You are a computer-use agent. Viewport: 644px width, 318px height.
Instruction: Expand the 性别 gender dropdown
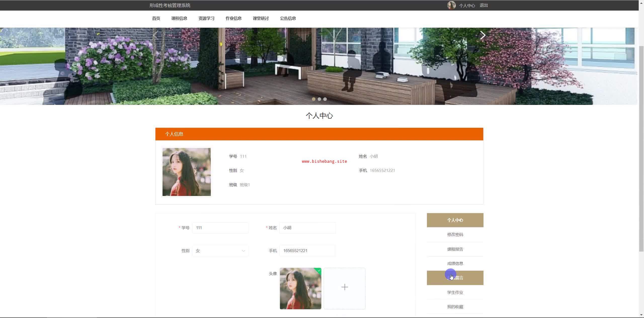(x=220, y=251)
